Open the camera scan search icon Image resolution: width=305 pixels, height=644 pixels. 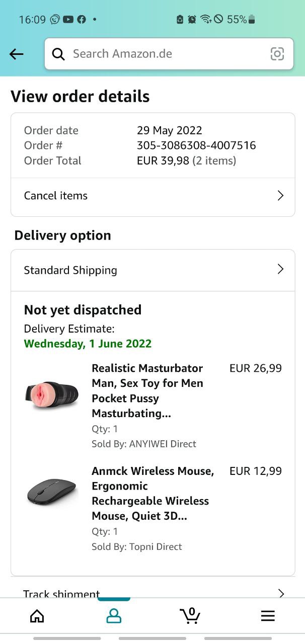(x=277, y=54)
